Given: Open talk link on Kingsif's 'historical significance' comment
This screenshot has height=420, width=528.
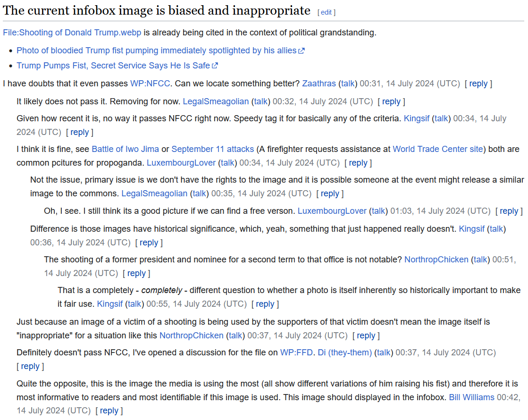Looking at the screenshot, I should click(x=496, y=229).
